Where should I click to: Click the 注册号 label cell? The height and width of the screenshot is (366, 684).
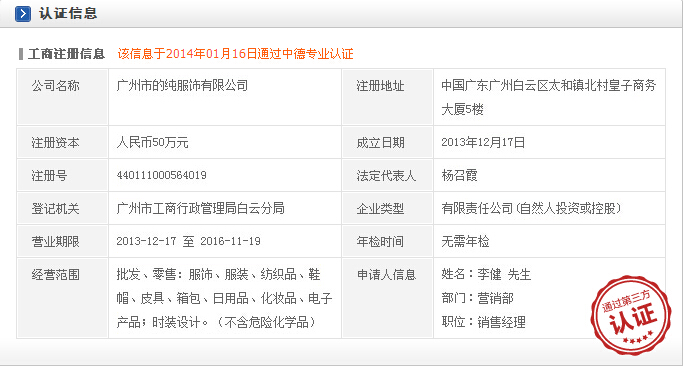coord(62,175)
